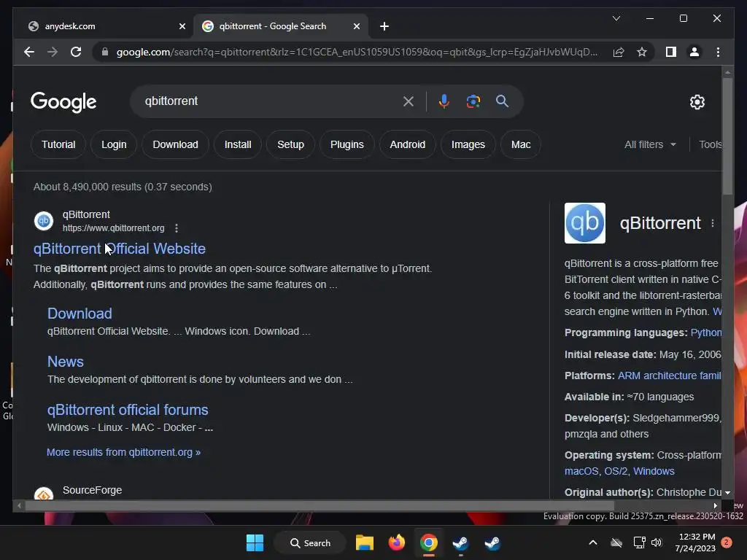Select qbittorrent Google Search tab
Image resolution: width=747 pixels, height=560 pixels.
(281, 26)
